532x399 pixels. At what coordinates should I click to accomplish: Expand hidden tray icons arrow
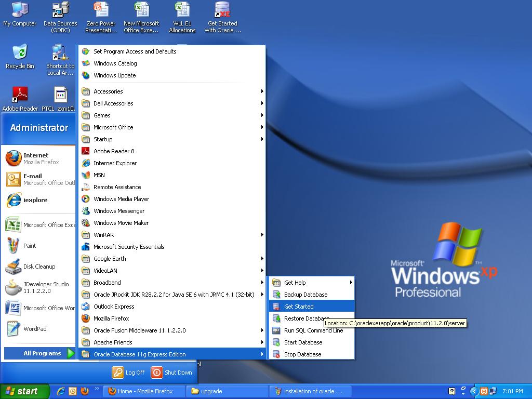(474, 391)
